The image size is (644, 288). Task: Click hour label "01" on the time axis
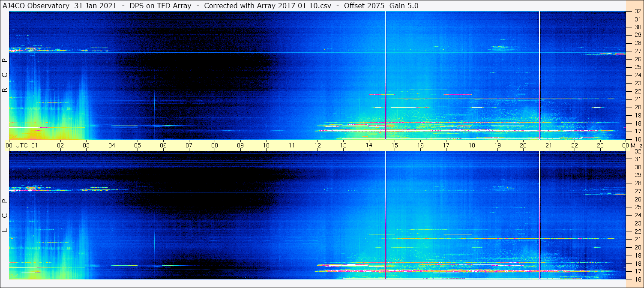coord(35,145)
